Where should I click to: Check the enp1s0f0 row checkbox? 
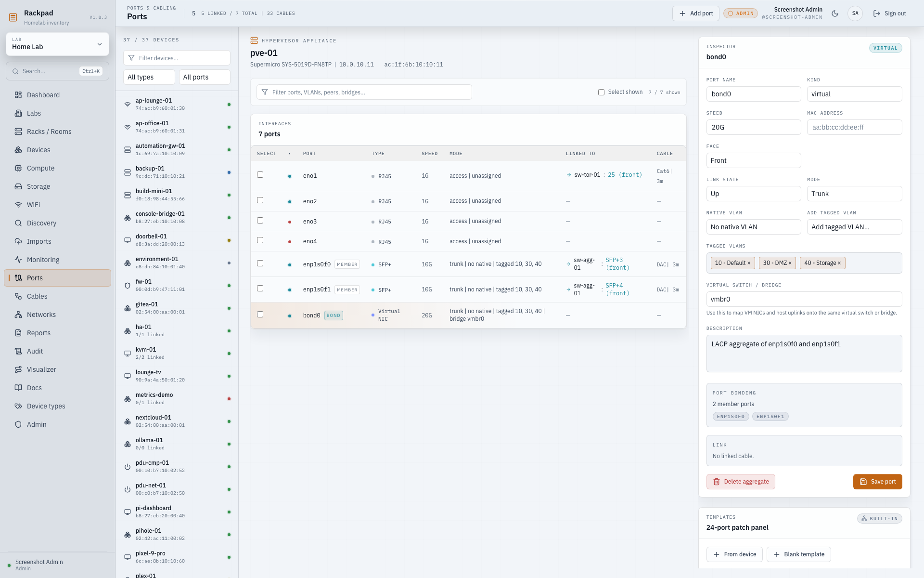260,263
